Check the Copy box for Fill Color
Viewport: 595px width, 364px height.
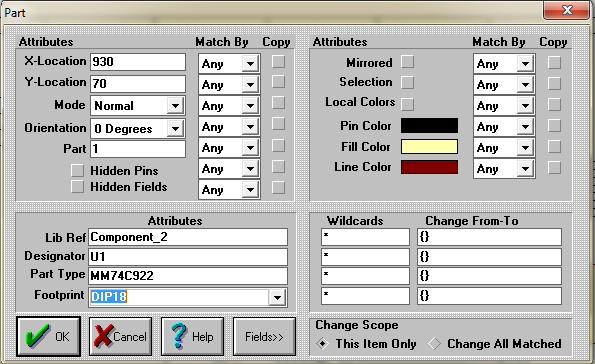554,147
